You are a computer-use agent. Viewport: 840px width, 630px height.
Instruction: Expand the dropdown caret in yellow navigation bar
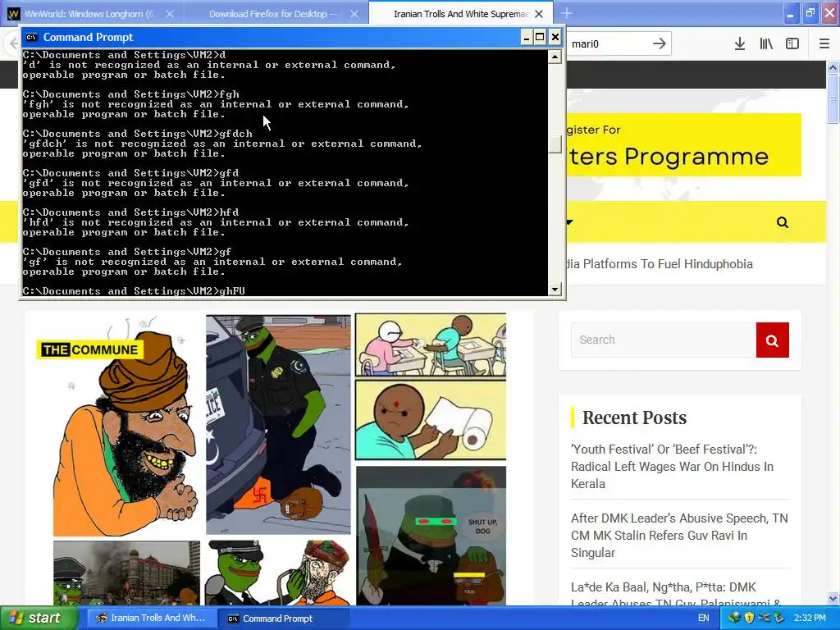tap(569, 222)
